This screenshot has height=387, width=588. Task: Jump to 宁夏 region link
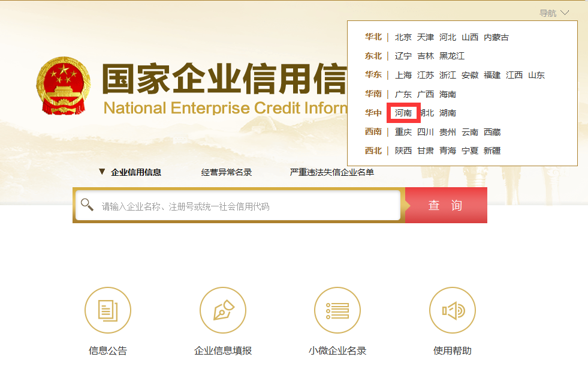(x=470, y=151)
